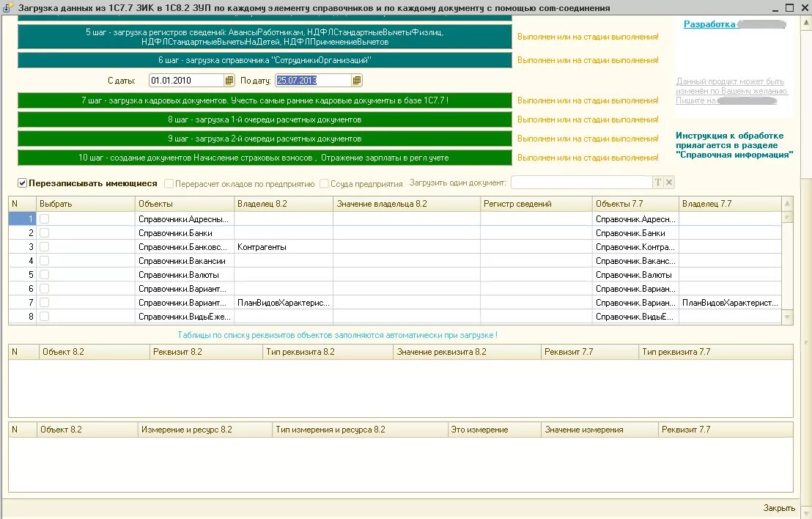This screenshot has width=812, height=519.
Task: Open calendar picker for the "По дату" field
Action: [356, 81]
